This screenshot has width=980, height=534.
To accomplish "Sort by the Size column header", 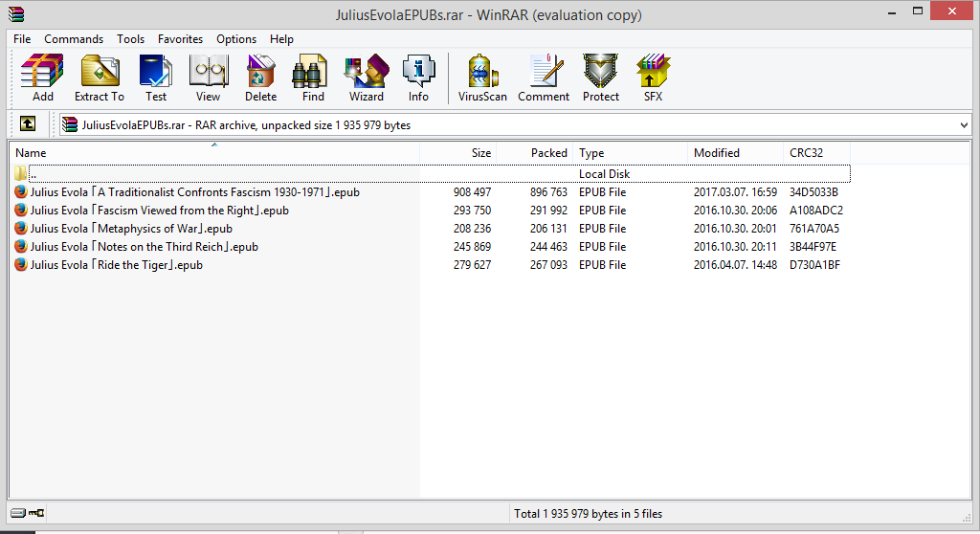I will click(x=458, y=152).
